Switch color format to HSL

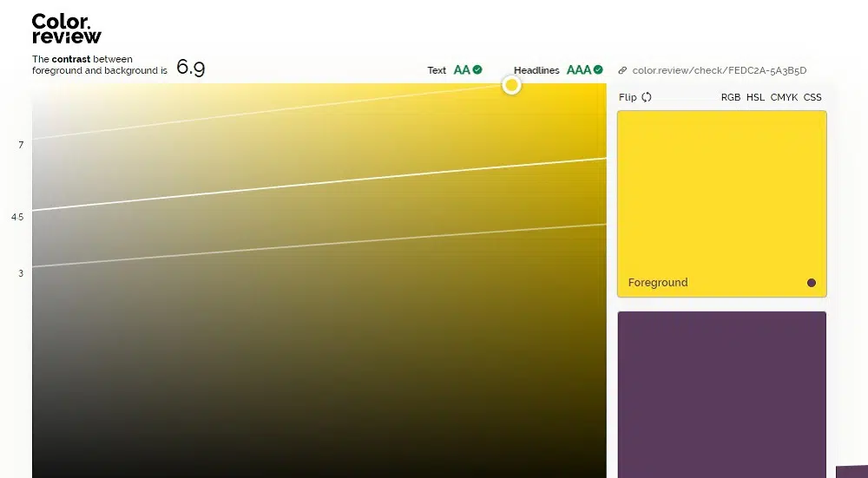pyautogui.click(x=755, y=97)
